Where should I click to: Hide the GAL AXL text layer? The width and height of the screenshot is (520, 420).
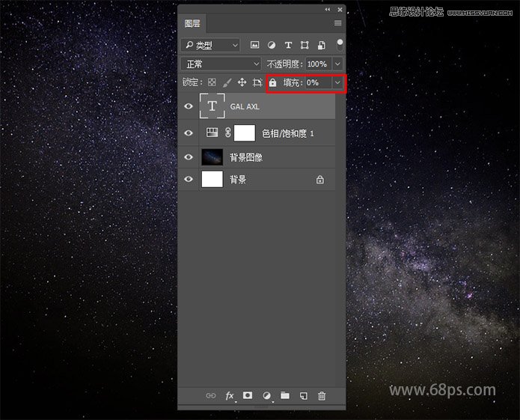click(189, 106)
